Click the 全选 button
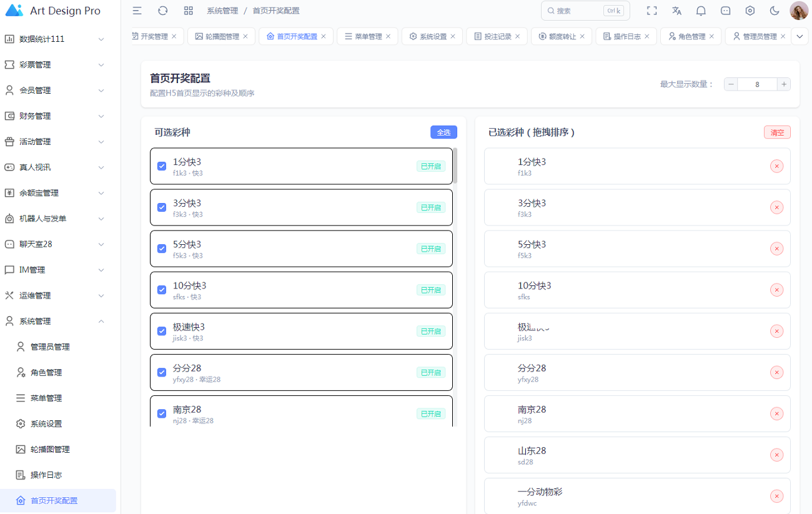This screenshot has width=812, height=514. tap(443, 132)
